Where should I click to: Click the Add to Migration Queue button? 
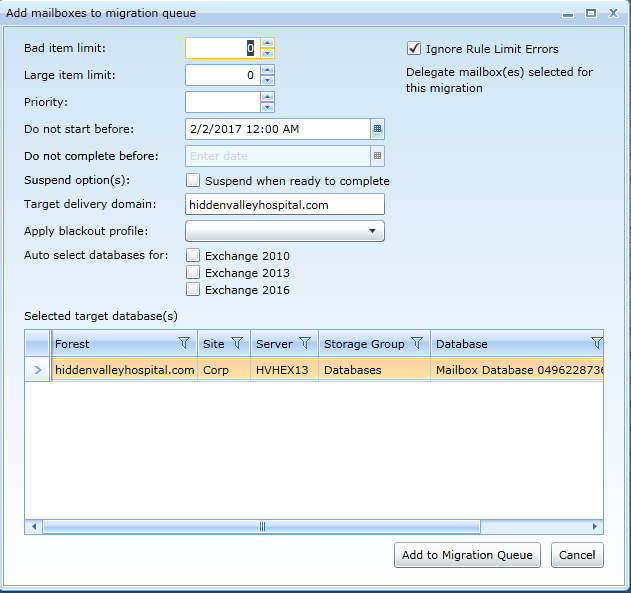[x=467, y=555]
